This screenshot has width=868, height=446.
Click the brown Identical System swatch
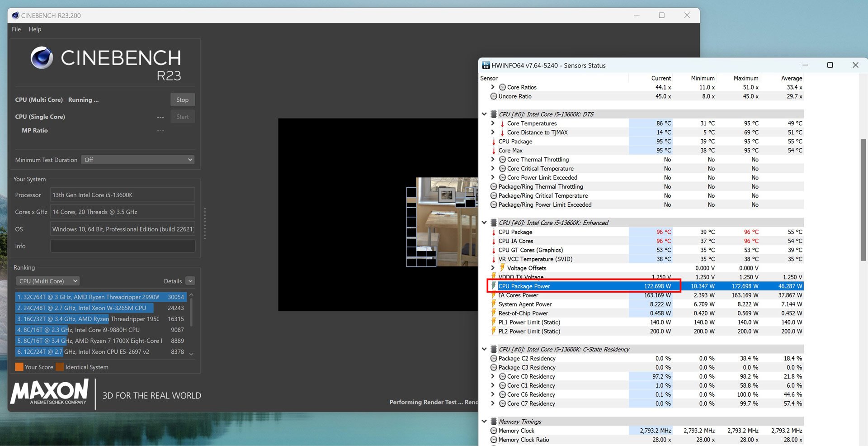[x=60, y=367]
